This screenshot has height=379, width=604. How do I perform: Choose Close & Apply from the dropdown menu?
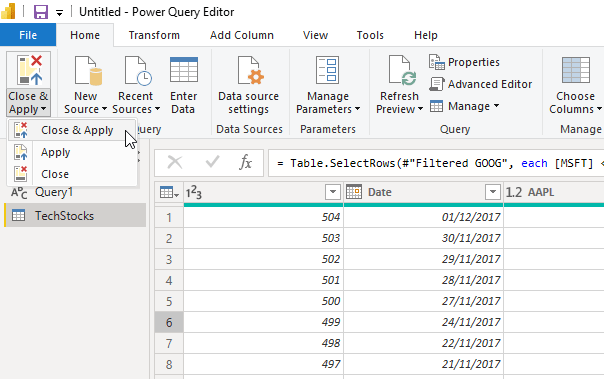tap(72, 130)
